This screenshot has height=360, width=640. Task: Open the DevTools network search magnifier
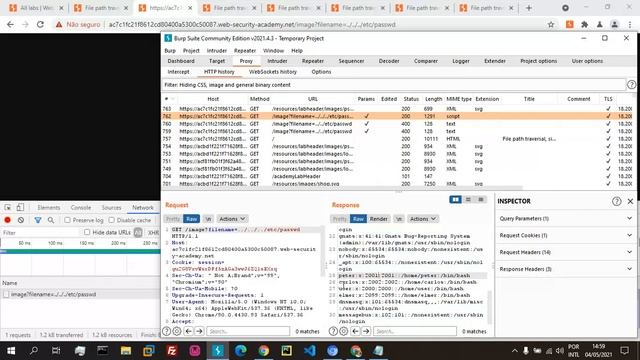coord(51,220)
